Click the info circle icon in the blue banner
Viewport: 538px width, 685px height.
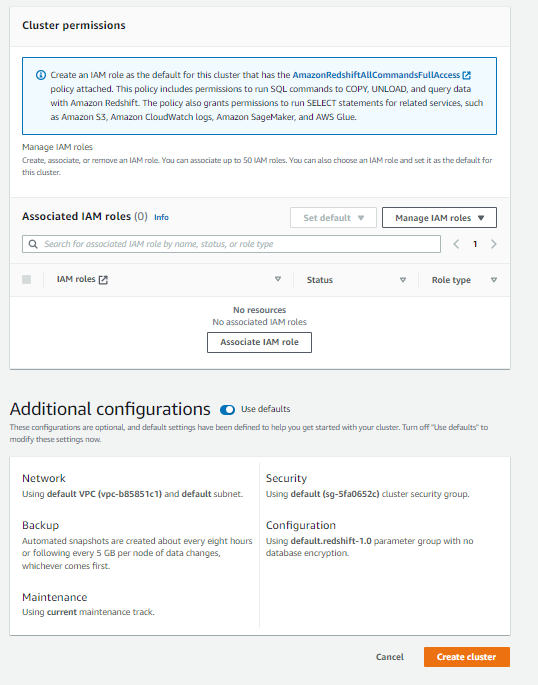41,75
